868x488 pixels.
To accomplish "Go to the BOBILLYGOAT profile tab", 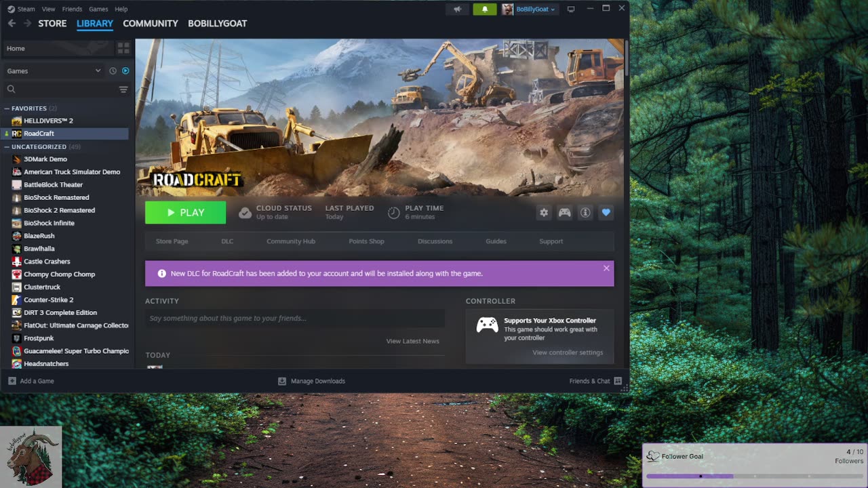I will [x=218, y=23].
